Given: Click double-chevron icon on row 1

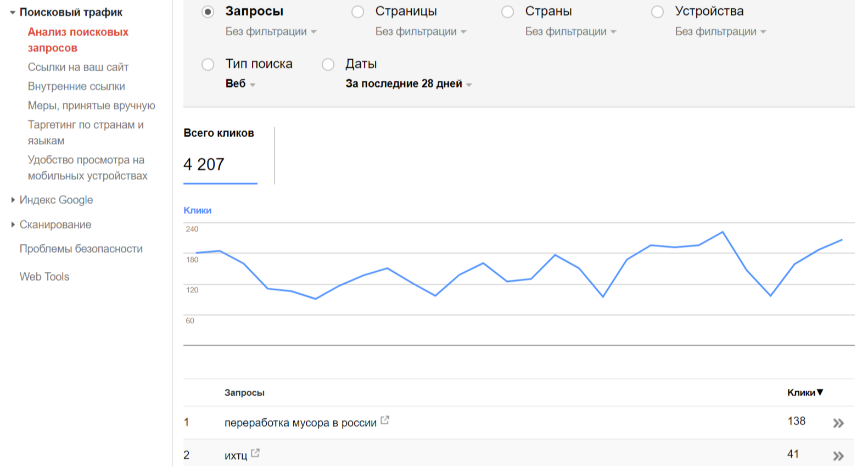Looking at the screenshot, I should (838, 423).
